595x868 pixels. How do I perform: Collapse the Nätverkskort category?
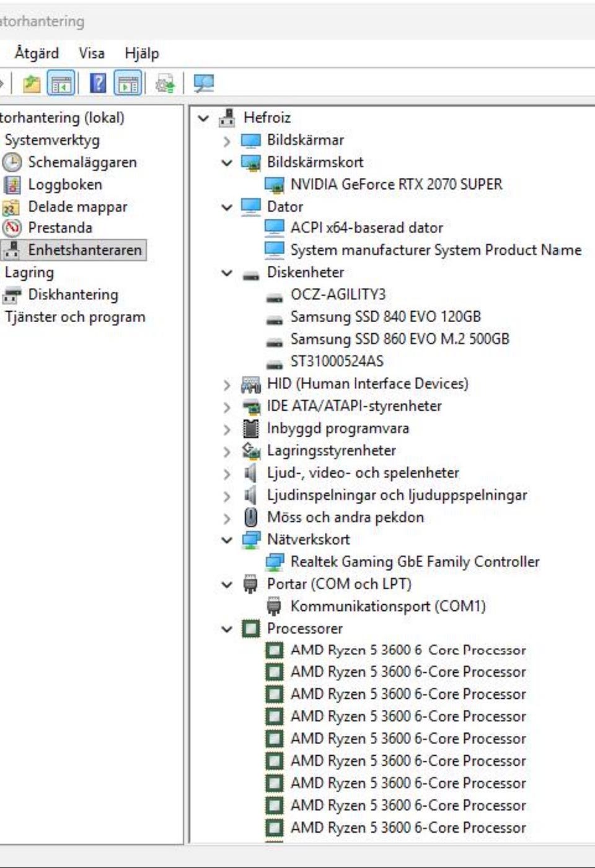coord(227,540)
